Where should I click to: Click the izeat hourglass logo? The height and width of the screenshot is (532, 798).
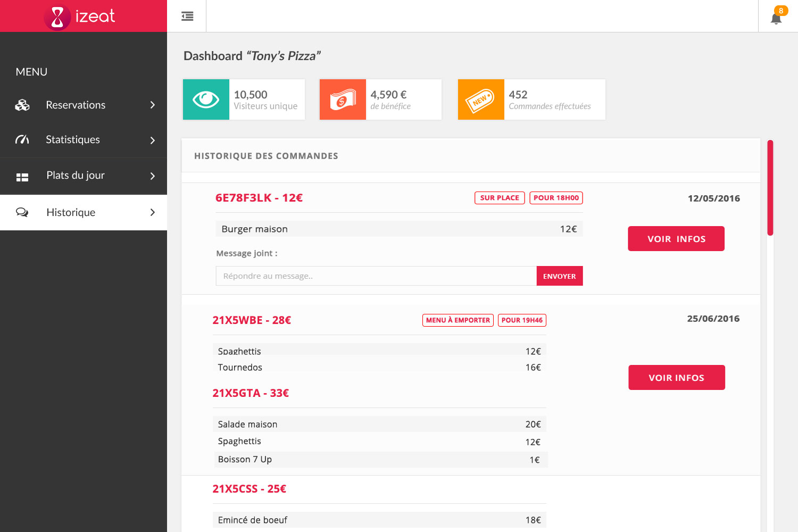[x=57, y=17]
